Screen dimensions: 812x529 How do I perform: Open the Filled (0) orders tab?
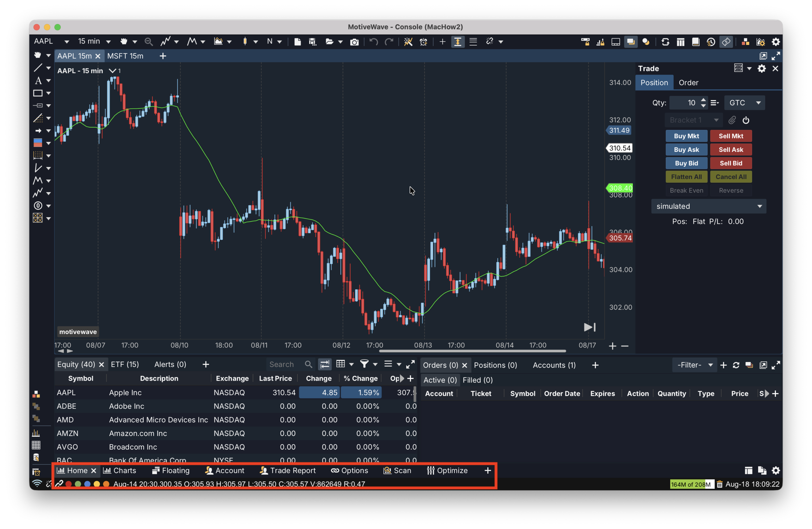(477, 380)
